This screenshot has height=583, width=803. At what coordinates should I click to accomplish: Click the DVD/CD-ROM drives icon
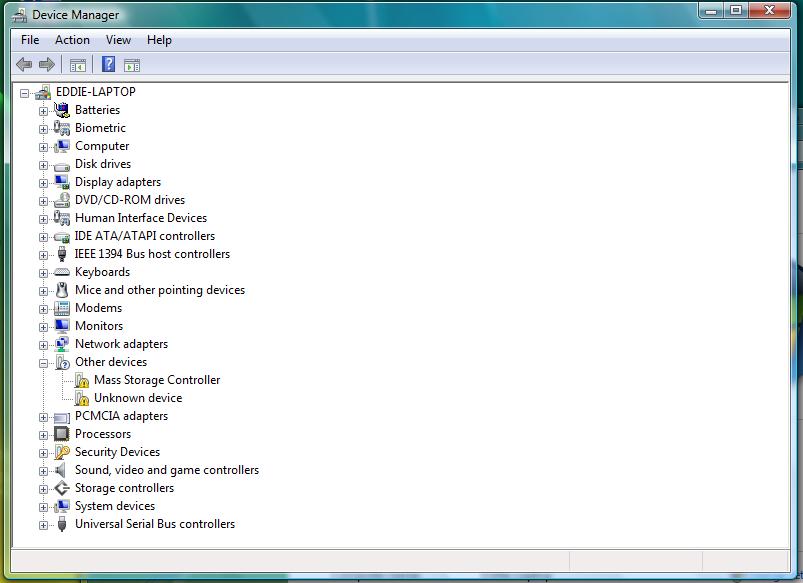tap(62, 200)
